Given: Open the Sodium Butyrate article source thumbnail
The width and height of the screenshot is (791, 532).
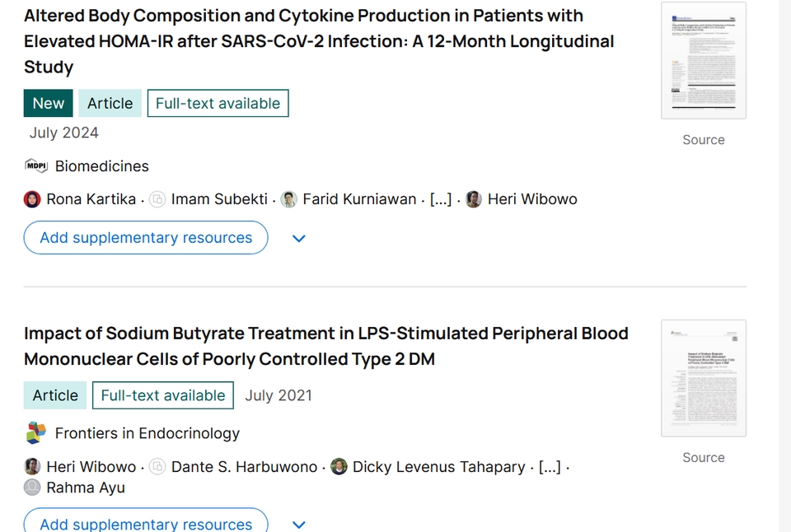Looking at the screenshot, I should (x=704, y=378).
